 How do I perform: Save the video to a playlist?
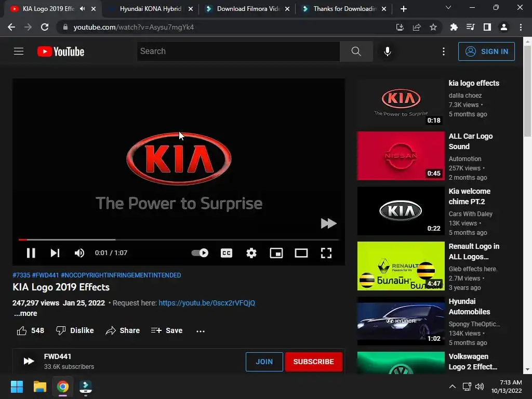167,330
